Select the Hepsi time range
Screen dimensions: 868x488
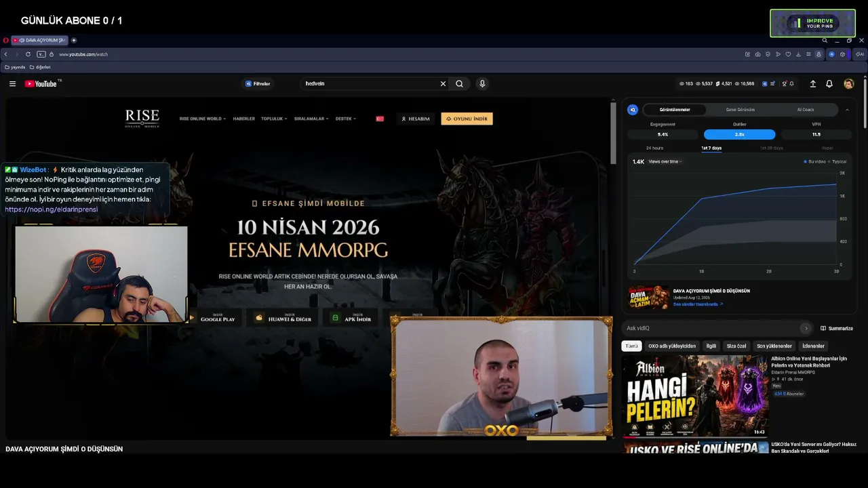827,148
